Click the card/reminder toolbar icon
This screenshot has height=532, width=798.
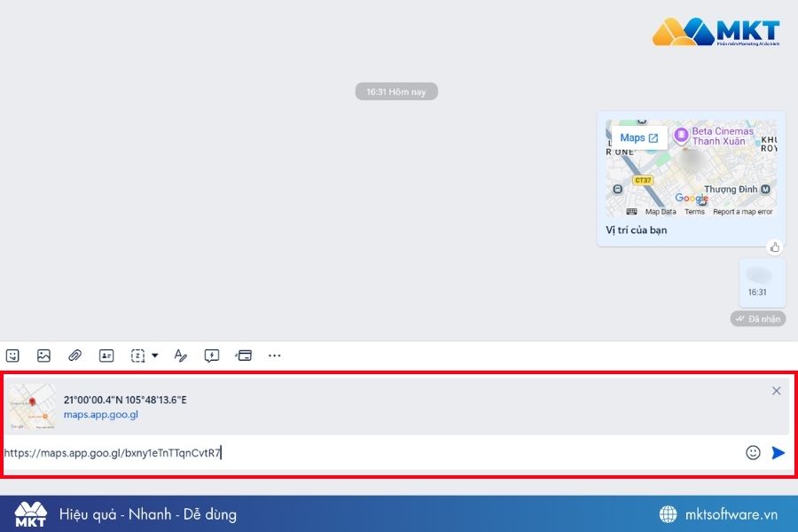244,356
